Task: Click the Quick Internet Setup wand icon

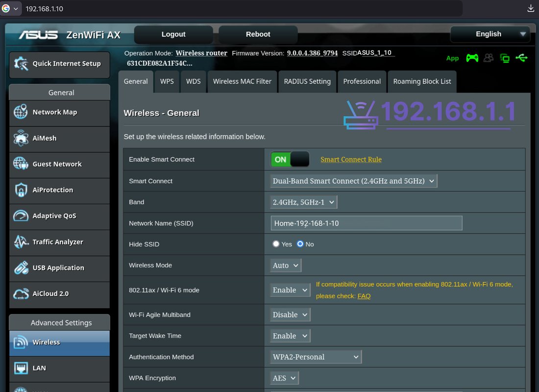Action: coord(21,64)
